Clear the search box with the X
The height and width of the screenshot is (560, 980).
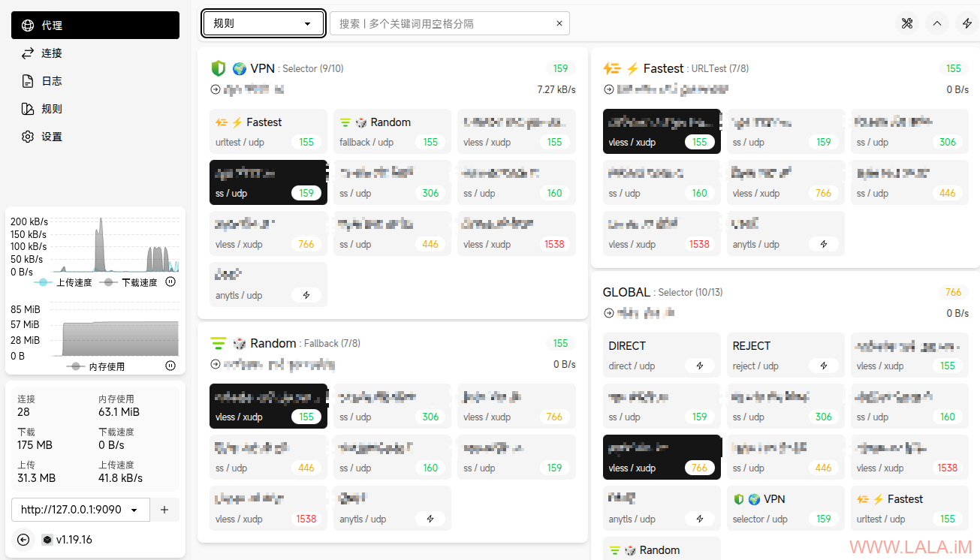pyautogui.click(x=559, y=23)
